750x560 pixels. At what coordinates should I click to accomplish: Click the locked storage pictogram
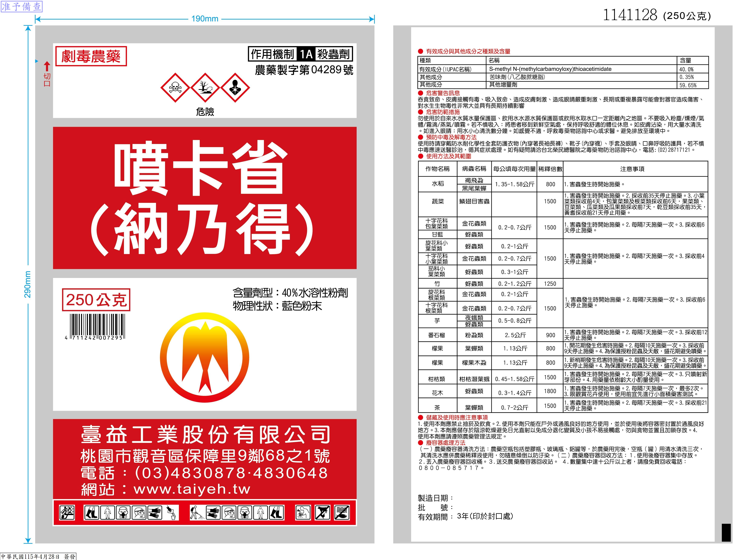tap(67, 513)
